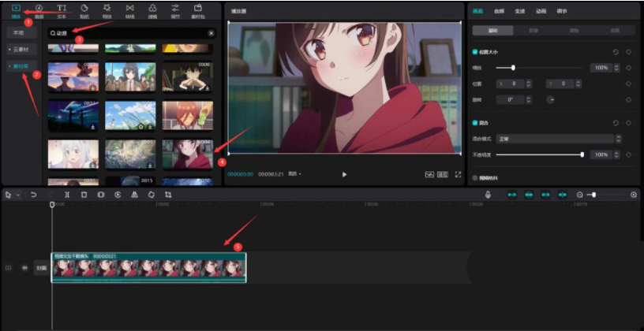
Task: Toggle the first teal snapping button
Action: pyautogui.click(x=511, y=195)
